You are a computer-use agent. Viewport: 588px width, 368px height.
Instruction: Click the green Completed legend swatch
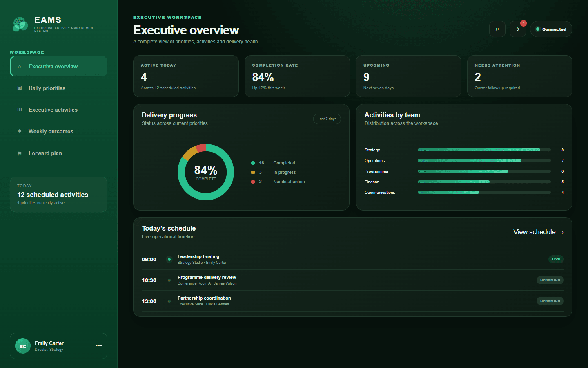point(253,163)
